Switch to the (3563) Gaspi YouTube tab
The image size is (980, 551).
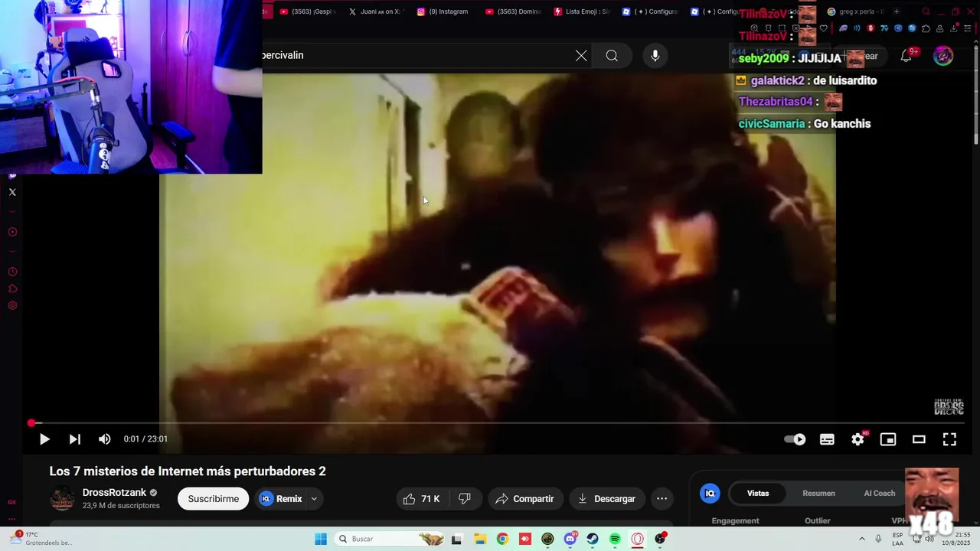308,11
